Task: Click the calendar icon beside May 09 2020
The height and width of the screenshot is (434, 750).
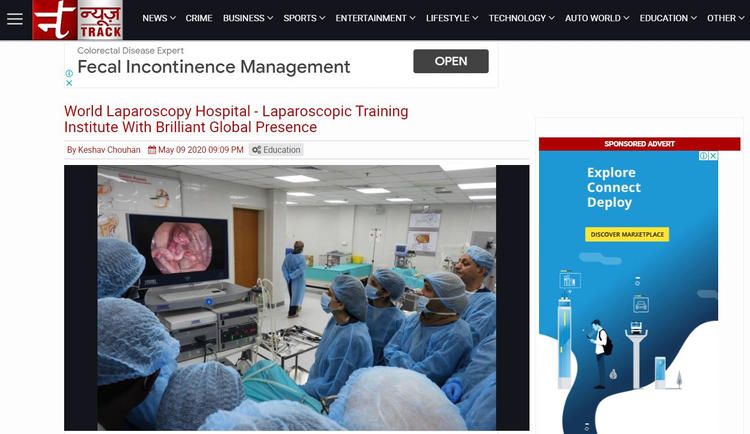Action: pos(152,150)
